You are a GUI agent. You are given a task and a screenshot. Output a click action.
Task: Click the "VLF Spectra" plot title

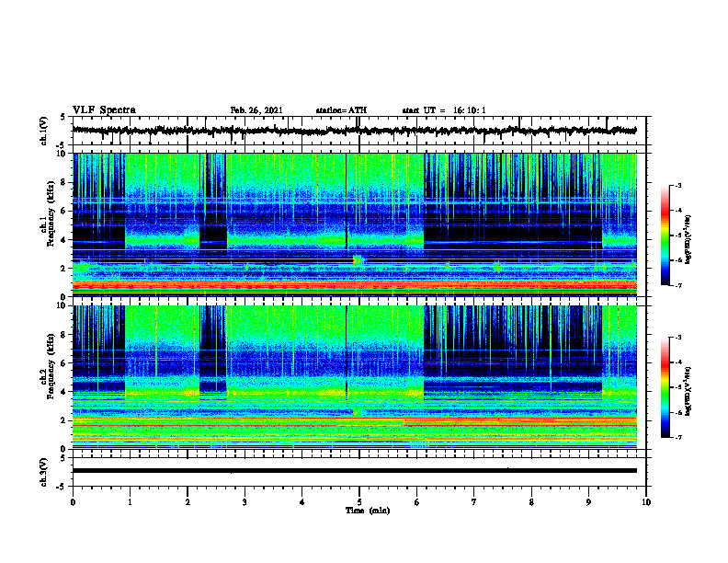(104, 109)
